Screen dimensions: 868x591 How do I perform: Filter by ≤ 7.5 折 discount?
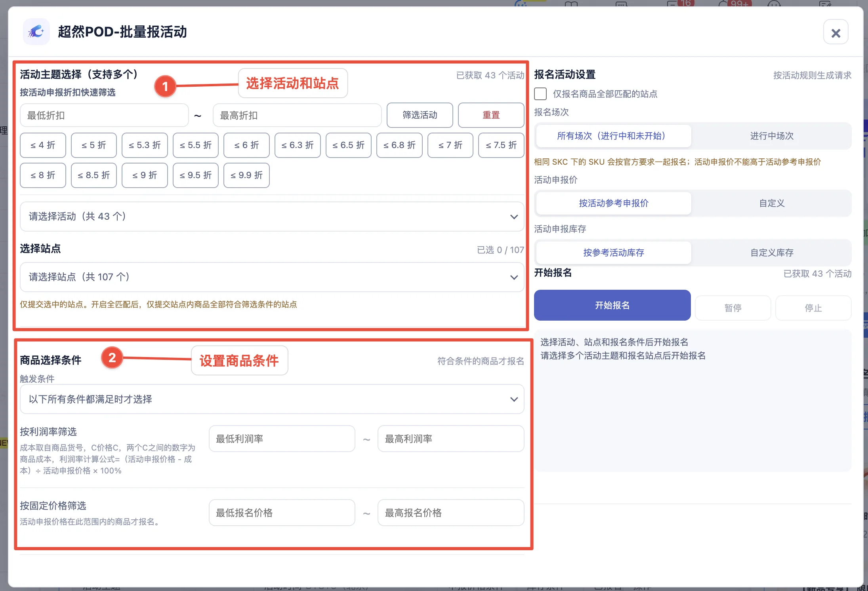click(x=501, y=145)
